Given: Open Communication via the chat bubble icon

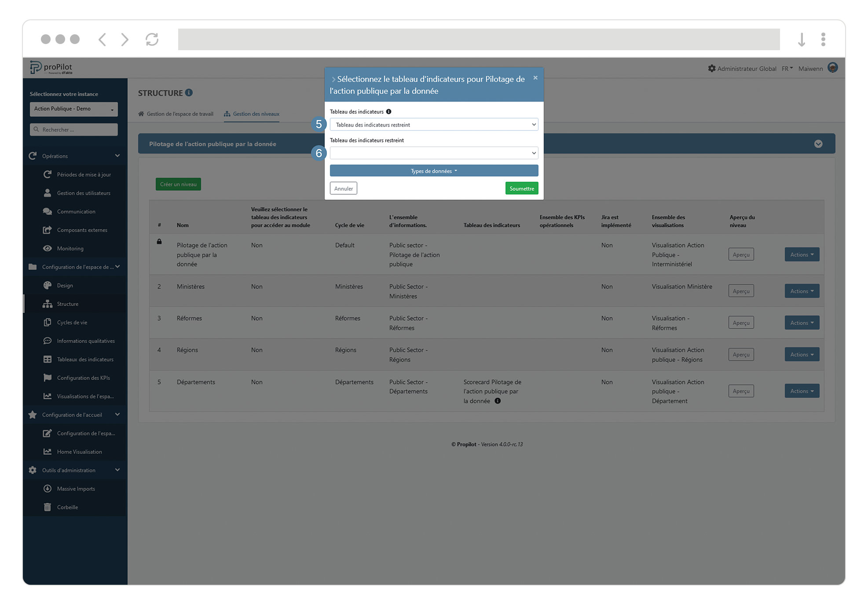Looking at the screenshot, I should pyautogui.click(x=48, y=211).
